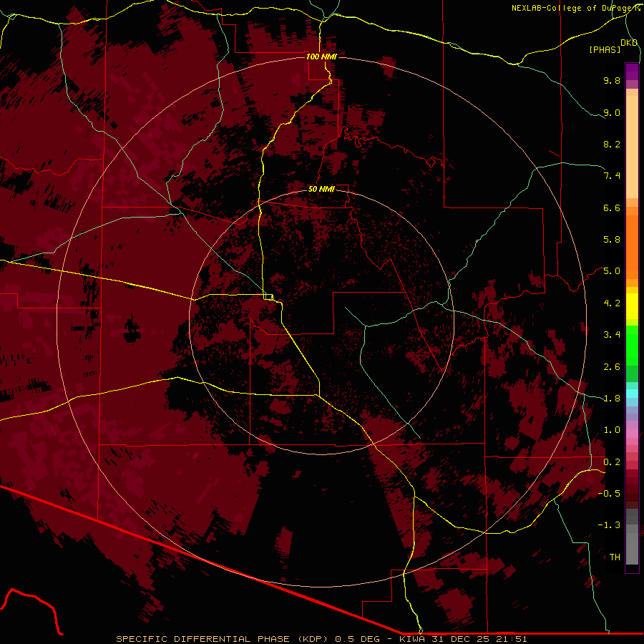The width and height of the screenshot is (644, 644).
Task: Pick the yellow swatch on the color bar
Action: tap(632, 306)
